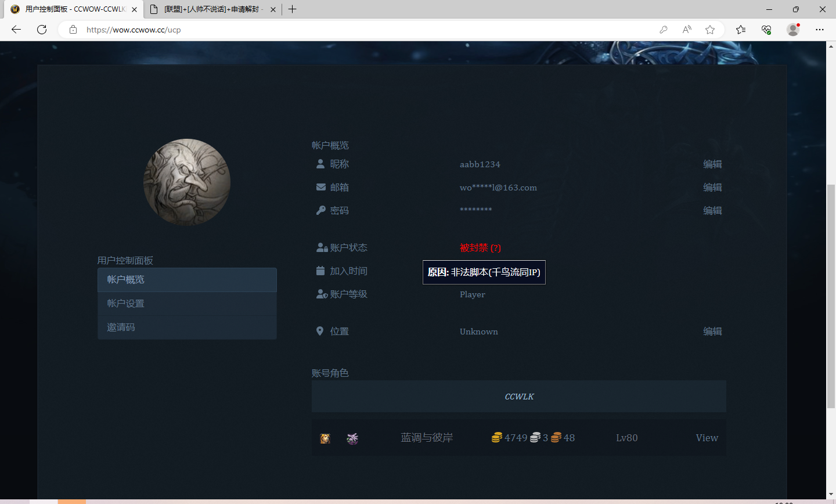Viewport: 836px width, 504px height.
Task: Click the key icon beside 密码
Action: point(320,210)
